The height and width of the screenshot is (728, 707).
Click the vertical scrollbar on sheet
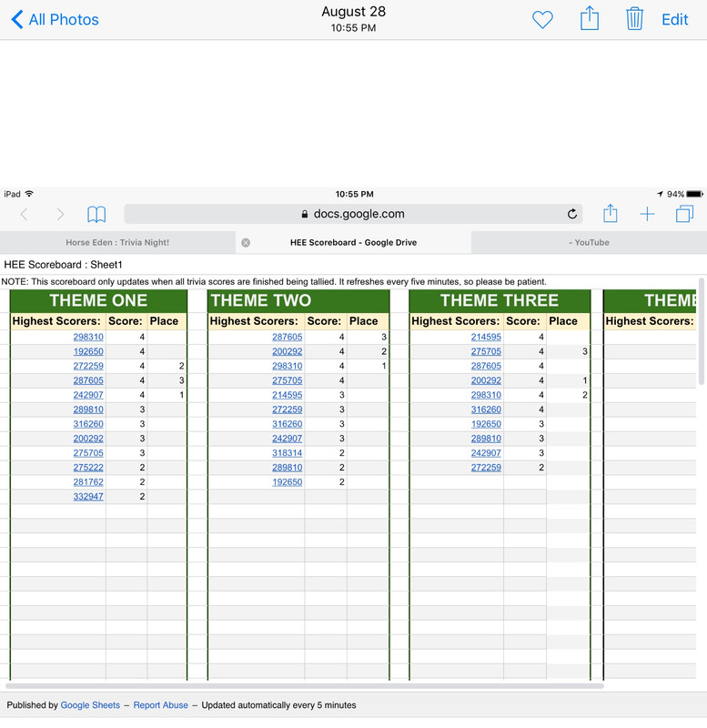click(702, 332)
